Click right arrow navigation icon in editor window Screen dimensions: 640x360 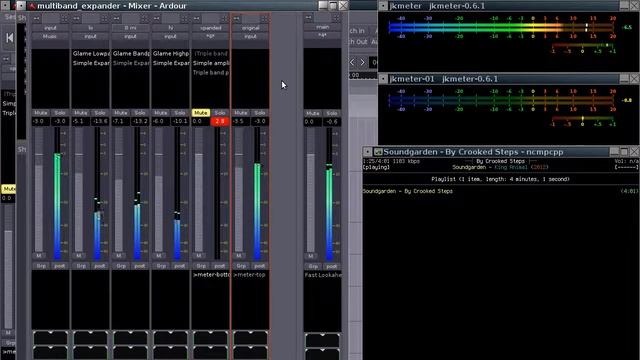(x=362, y=62)
